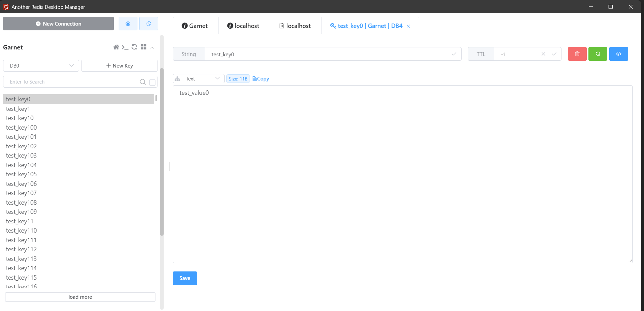Refresh the Garnet connection key list
Screen dimensions: 644x311
[134, 47]
